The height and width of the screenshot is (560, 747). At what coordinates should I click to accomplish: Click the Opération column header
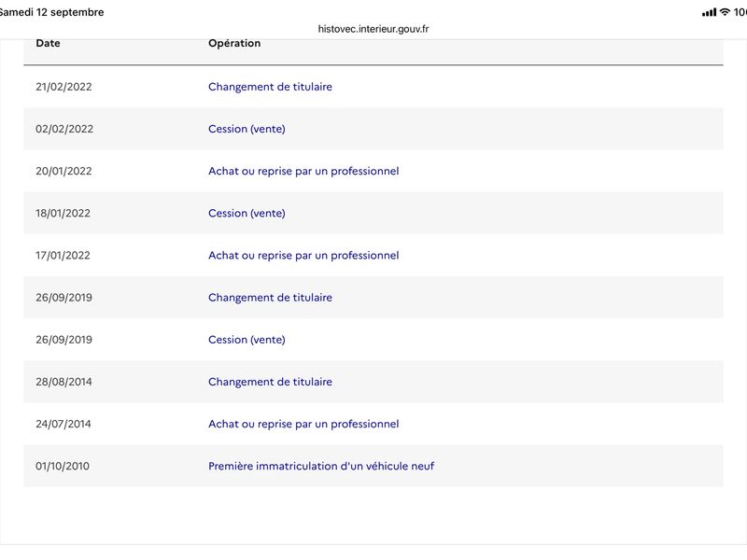pos(234,43)
